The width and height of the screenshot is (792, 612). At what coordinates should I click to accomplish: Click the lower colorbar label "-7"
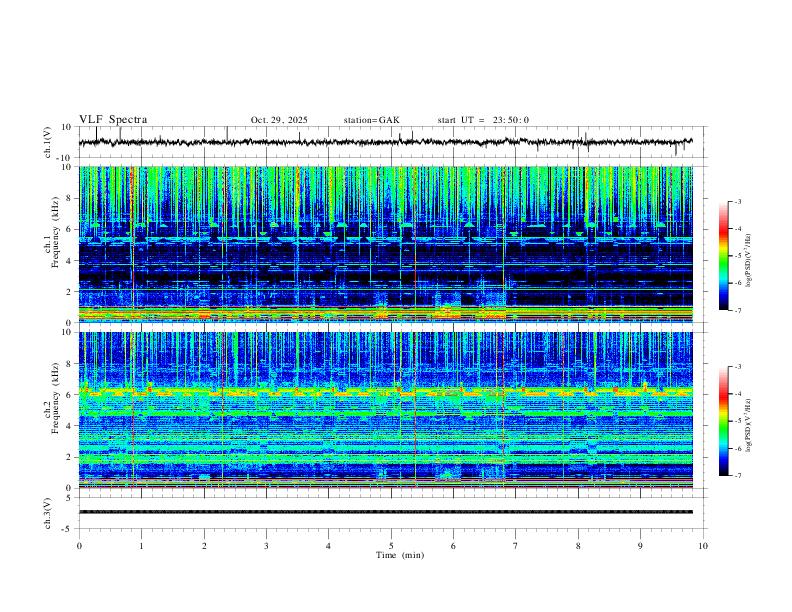point(737,475)
